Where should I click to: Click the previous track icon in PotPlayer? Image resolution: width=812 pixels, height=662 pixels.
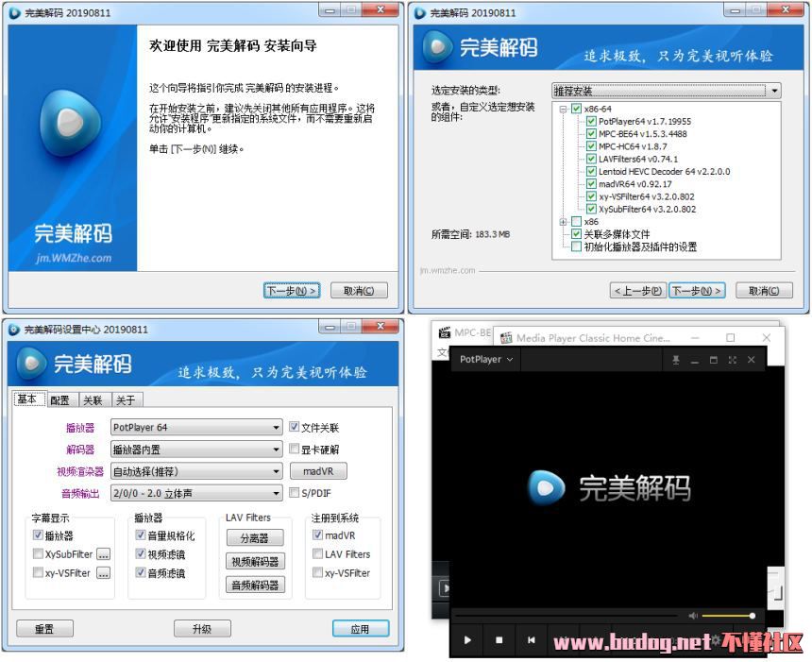click(x=531, y=640)
